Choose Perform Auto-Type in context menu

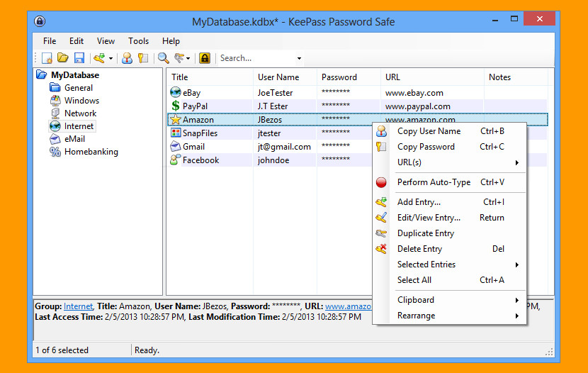450,182
